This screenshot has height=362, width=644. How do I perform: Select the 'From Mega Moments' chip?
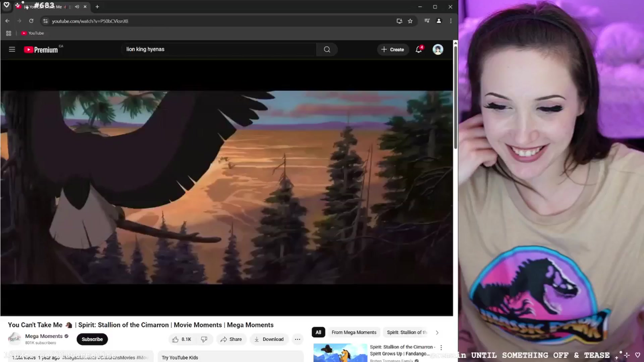tap(354, 333)
